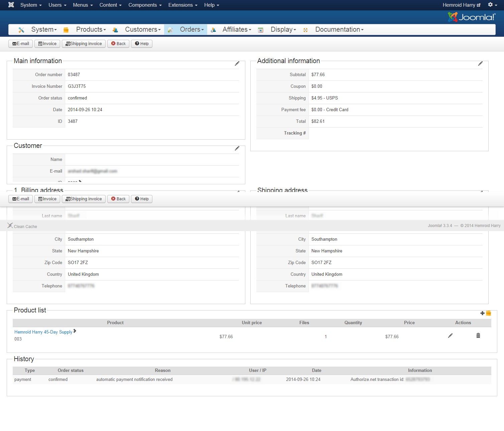Click toolbar Help button just below HikaShop menu
Image resolution: width=504 pixels, height=431 pixels.
[x=142, y=44]
